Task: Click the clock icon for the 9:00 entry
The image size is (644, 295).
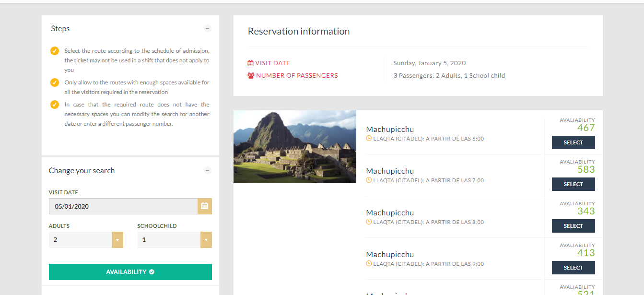Action: [x=369, y=264]
